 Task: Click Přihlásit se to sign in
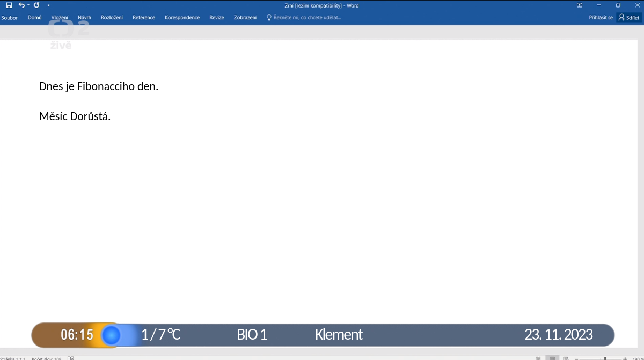(601, 18)
